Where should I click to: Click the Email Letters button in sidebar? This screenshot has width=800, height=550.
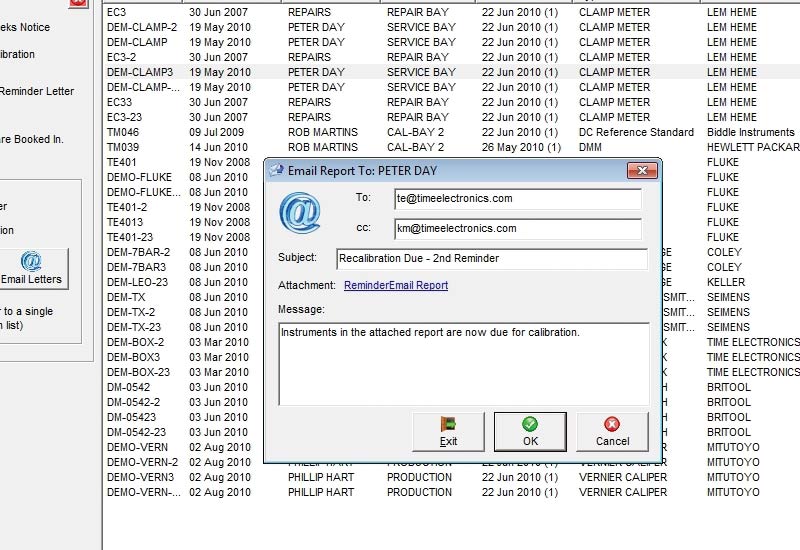pos(31,269)
